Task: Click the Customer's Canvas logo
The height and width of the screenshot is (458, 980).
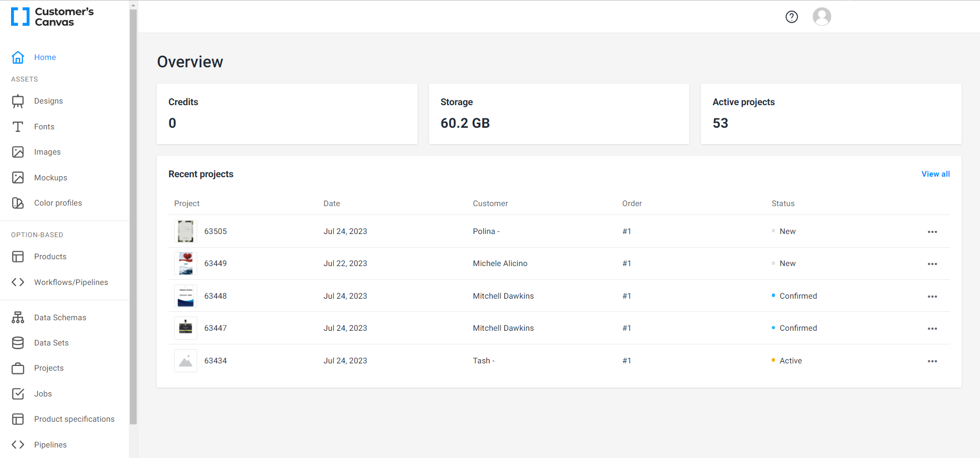Action: click(53, 17)
